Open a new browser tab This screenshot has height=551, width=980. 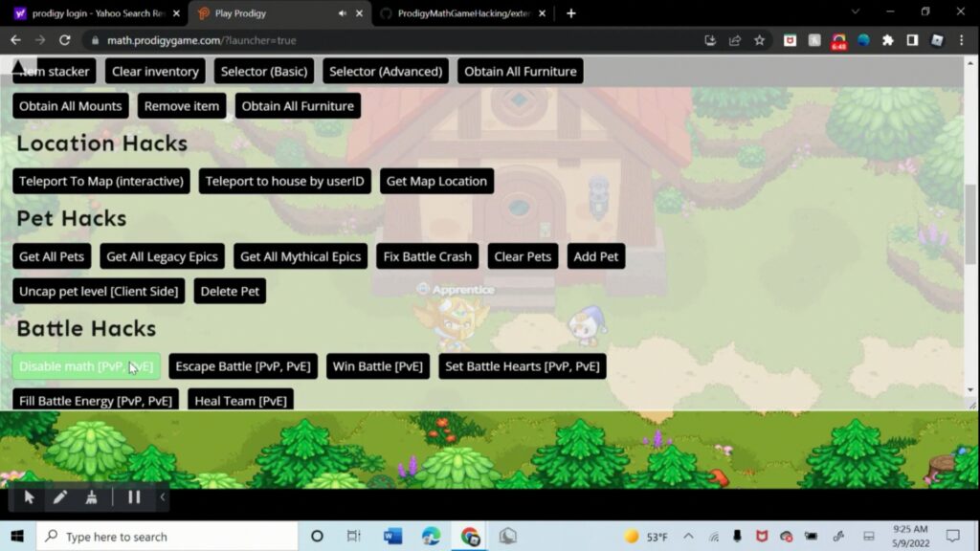571,13
